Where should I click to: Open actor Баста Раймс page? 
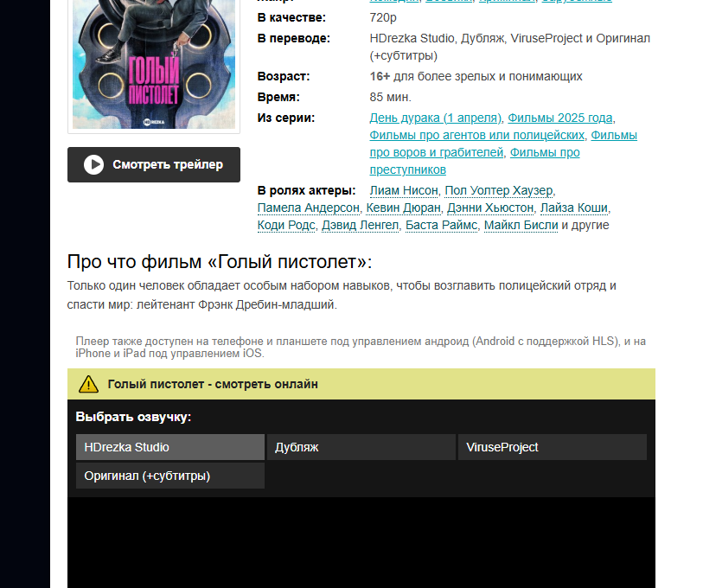pos(442,225)
